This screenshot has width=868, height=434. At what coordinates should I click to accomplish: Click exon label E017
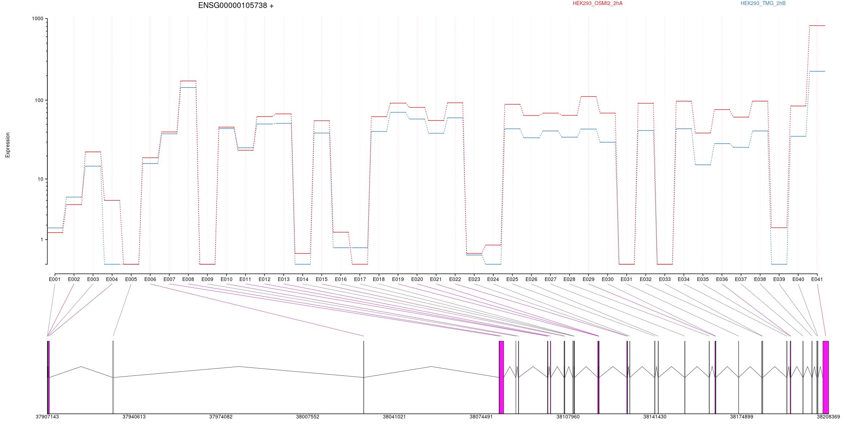[x=360, y=279]
